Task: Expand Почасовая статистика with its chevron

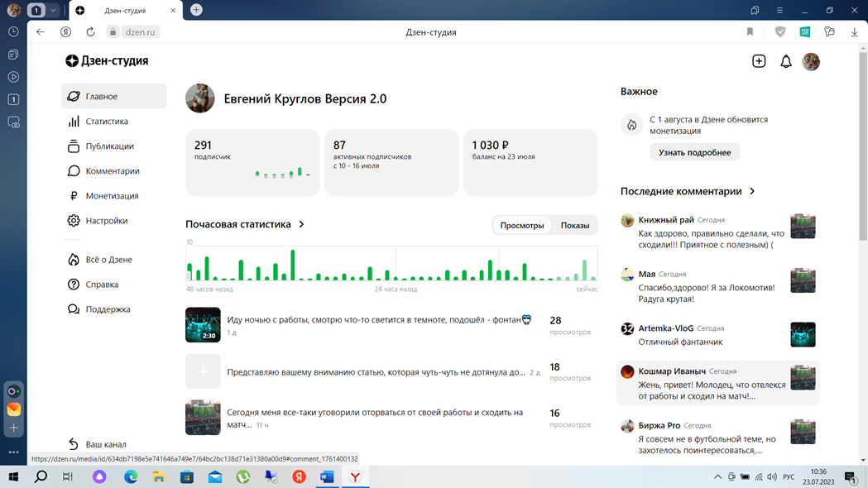Action: (x=302, y=224)
